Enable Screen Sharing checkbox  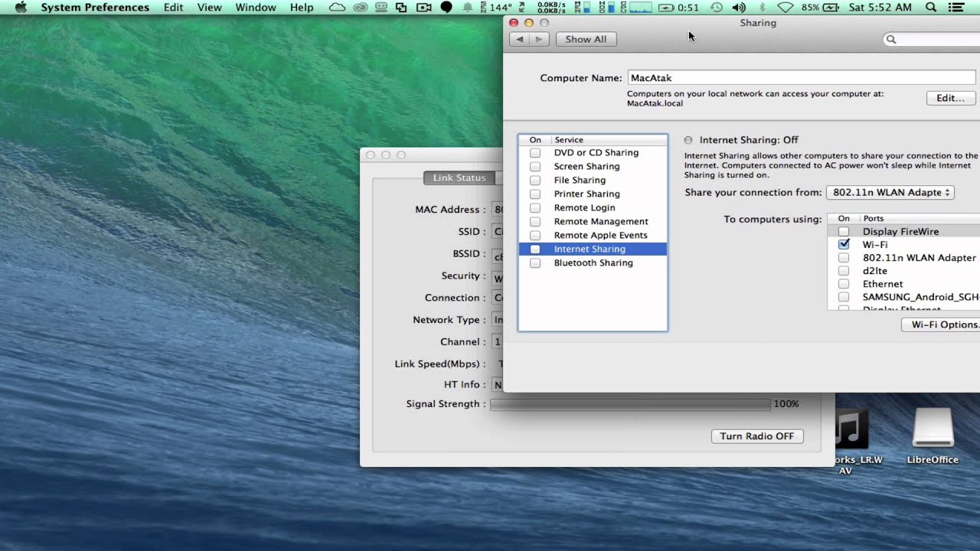535,167
